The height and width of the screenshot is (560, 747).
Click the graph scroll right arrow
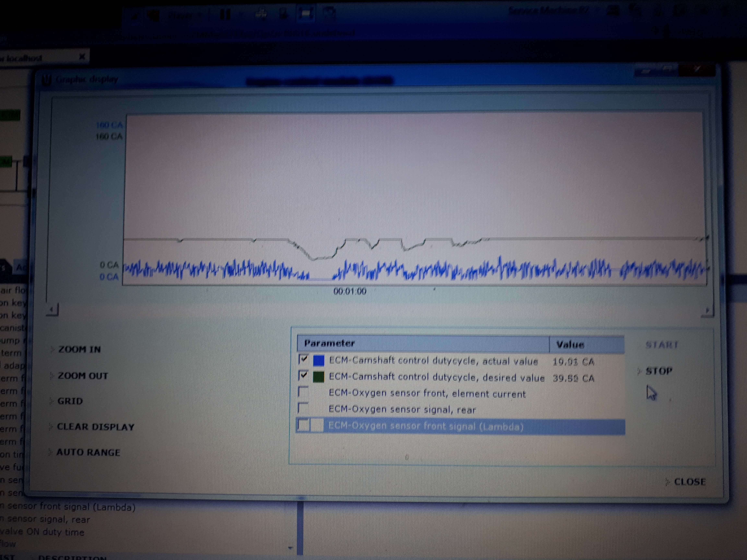tap(707, 310)
